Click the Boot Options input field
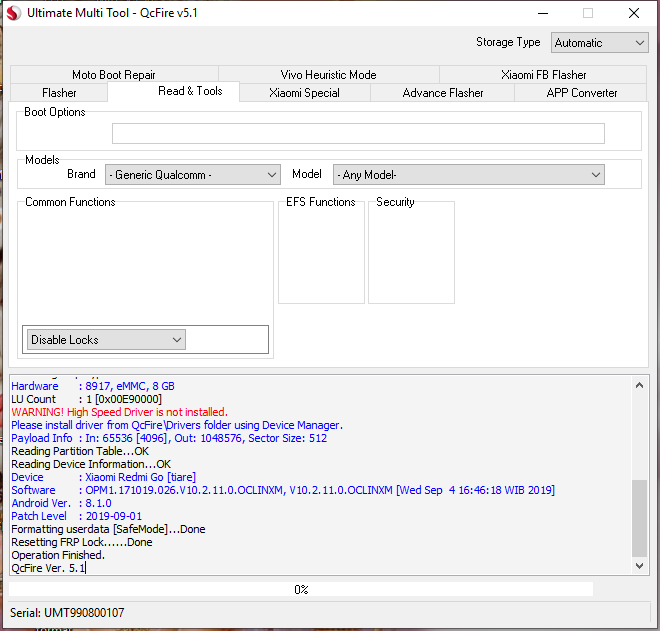Viewport: 660px width, 631px height. (x=358, y=133)
